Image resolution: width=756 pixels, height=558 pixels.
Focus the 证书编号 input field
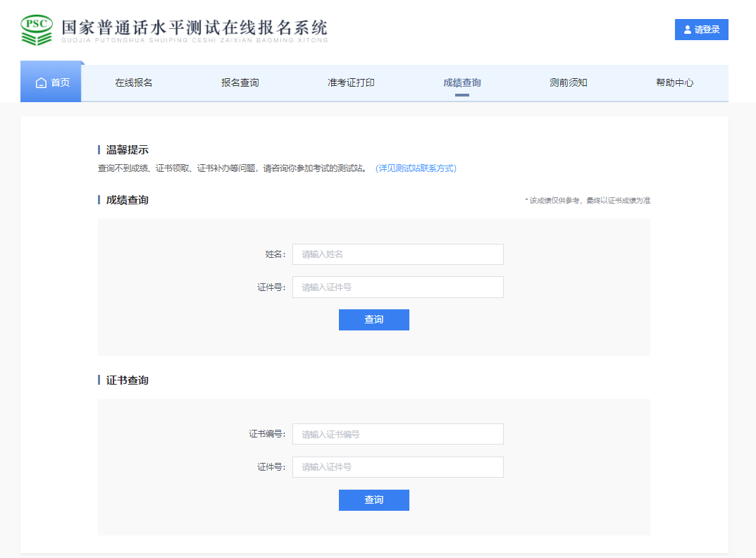[398, 435]
